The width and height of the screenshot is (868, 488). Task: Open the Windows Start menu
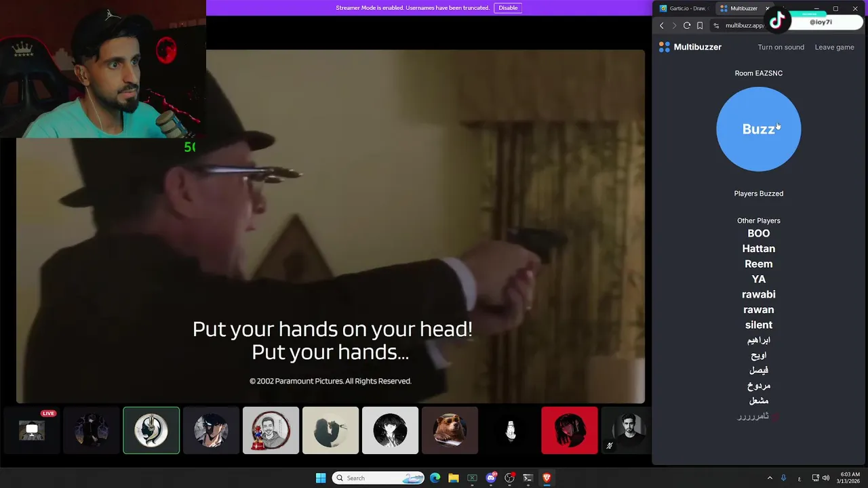click(321, 478)
